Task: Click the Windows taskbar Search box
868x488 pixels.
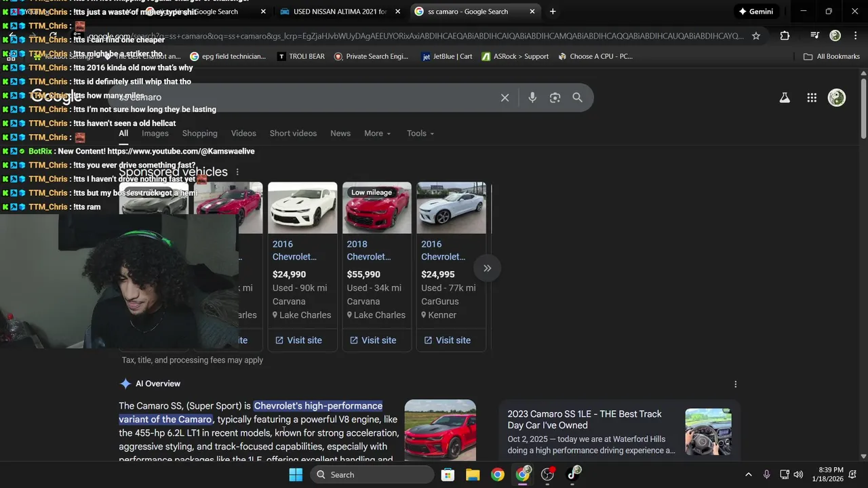Action: coord(372,474)
